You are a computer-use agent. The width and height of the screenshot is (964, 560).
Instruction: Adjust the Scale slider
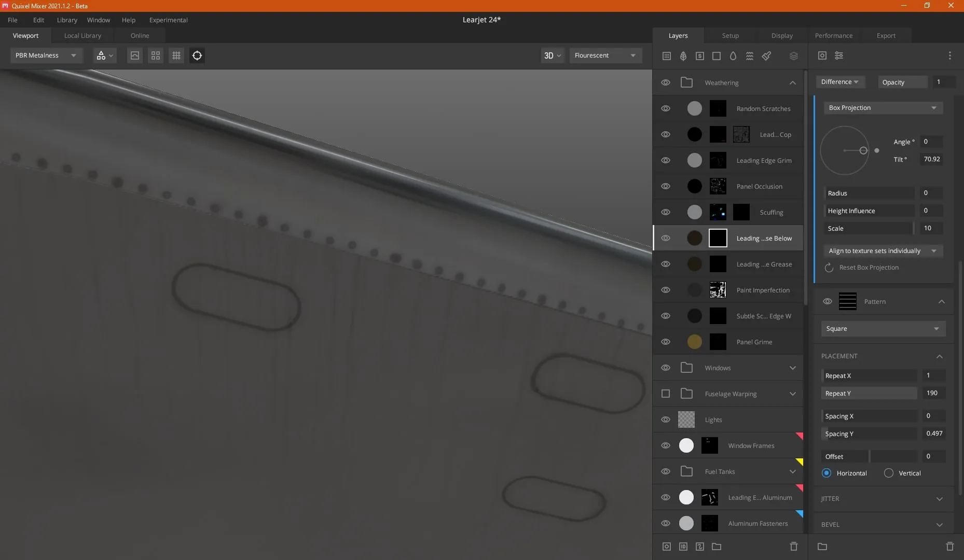tap(870, 228)
